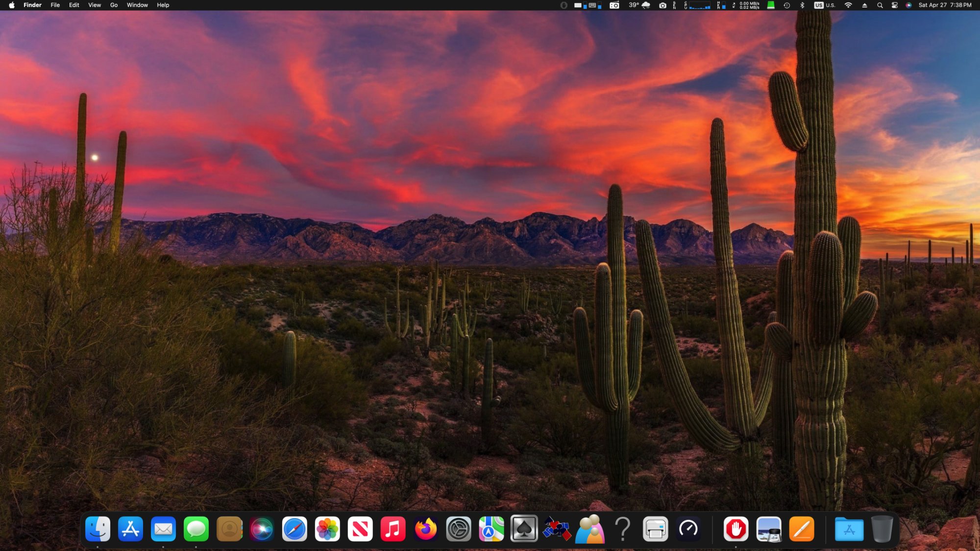Launch the family-figures app in the Dock
Screen dimensions: 980x551
(590, 529)
